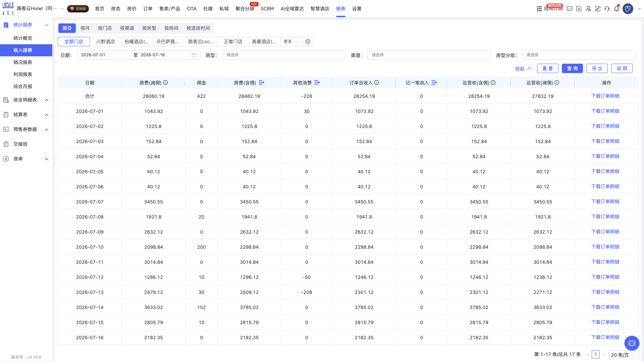Download order details for 2026-07-08 row

pos(605,217)
